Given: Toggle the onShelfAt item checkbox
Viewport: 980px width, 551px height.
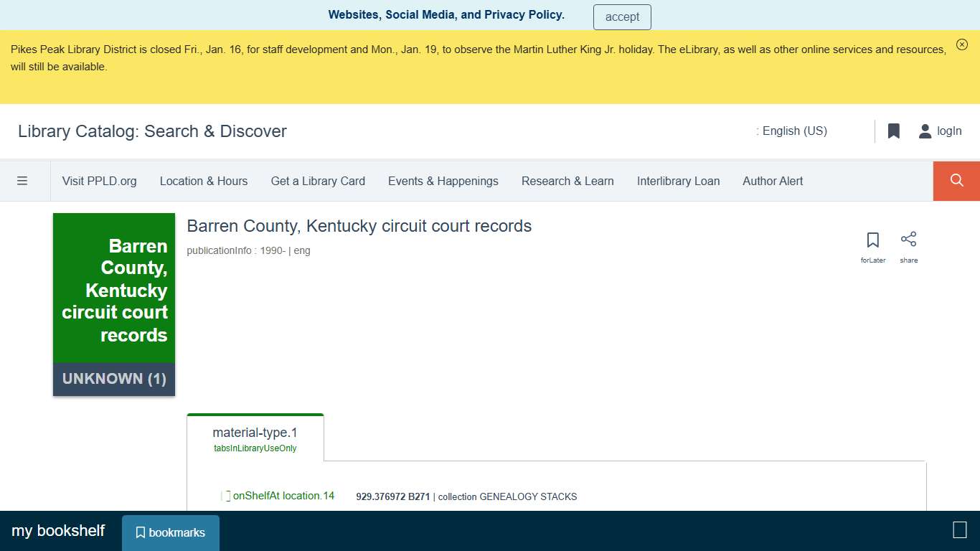Looking at the screenshot, I should pyautogui.click(x=227, y=495).
